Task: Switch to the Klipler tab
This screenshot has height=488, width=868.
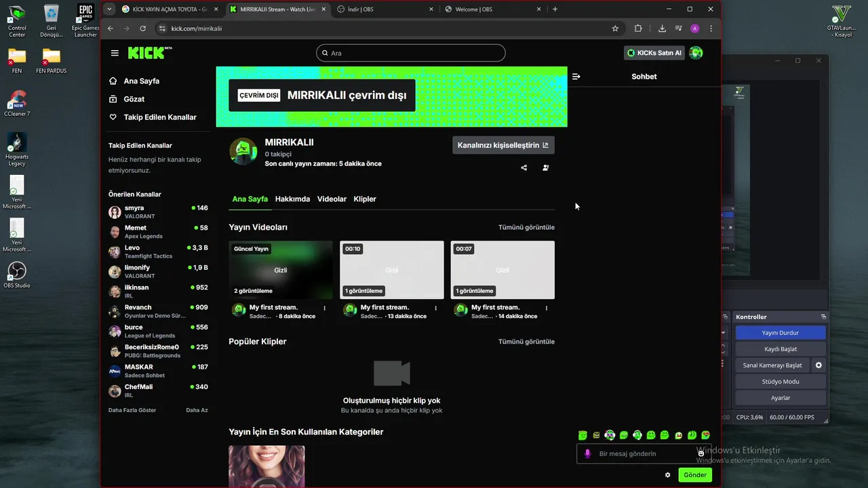Action: click(x=365, y=199)
